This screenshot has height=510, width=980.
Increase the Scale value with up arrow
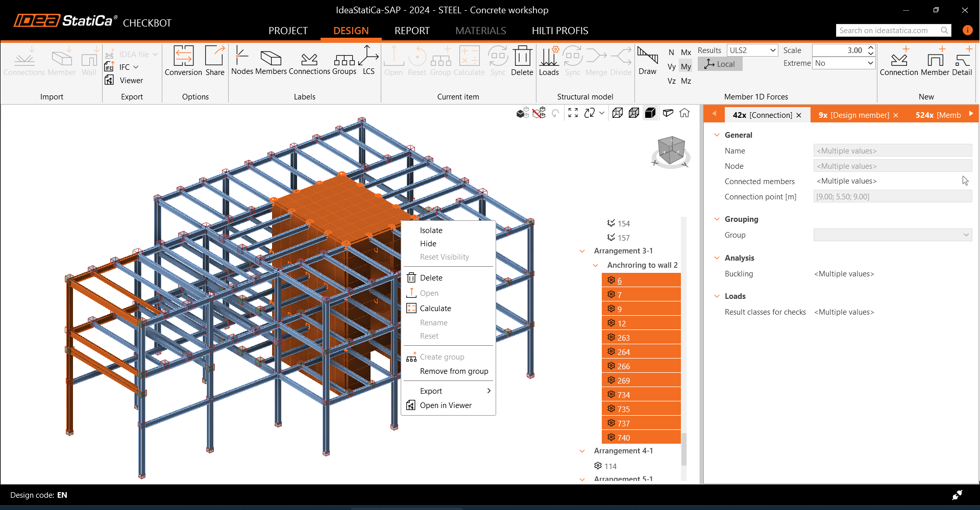click(871, 47)
